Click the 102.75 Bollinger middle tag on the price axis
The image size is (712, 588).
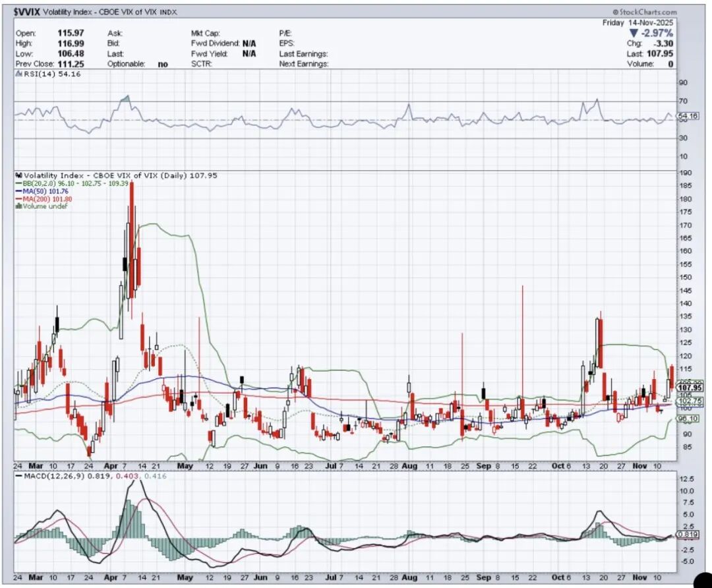coord(690,401)
